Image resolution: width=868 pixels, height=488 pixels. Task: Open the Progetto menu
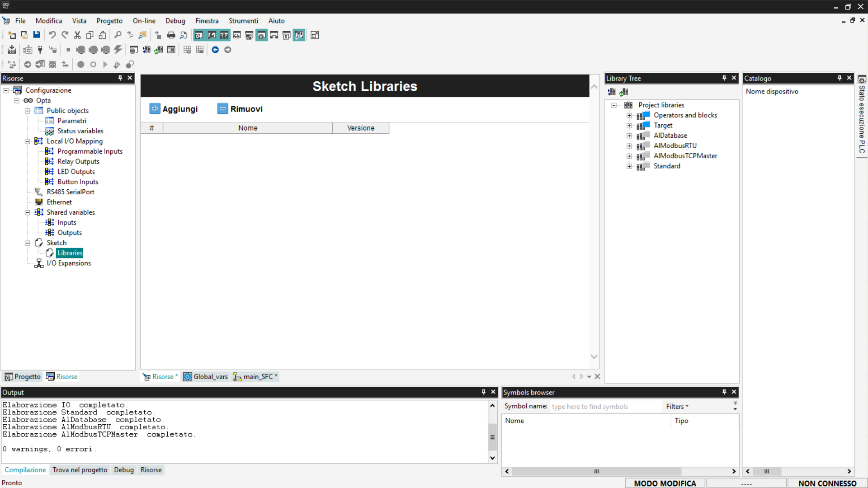click(x=109, y=21)
